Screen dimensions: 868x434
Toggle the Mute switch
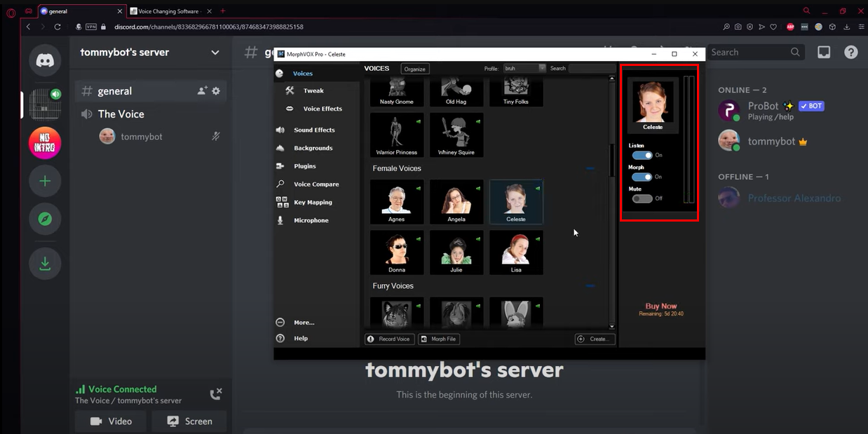coord(642,198)
